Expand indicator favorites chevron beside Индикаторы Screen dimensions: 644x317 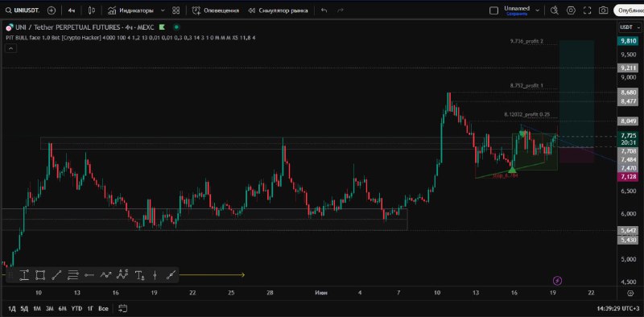point(163,10)
